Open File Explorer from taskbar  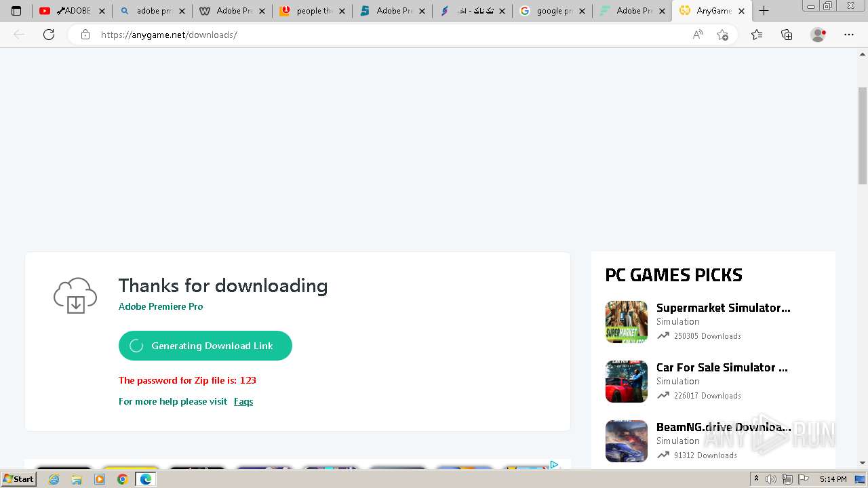77,479
